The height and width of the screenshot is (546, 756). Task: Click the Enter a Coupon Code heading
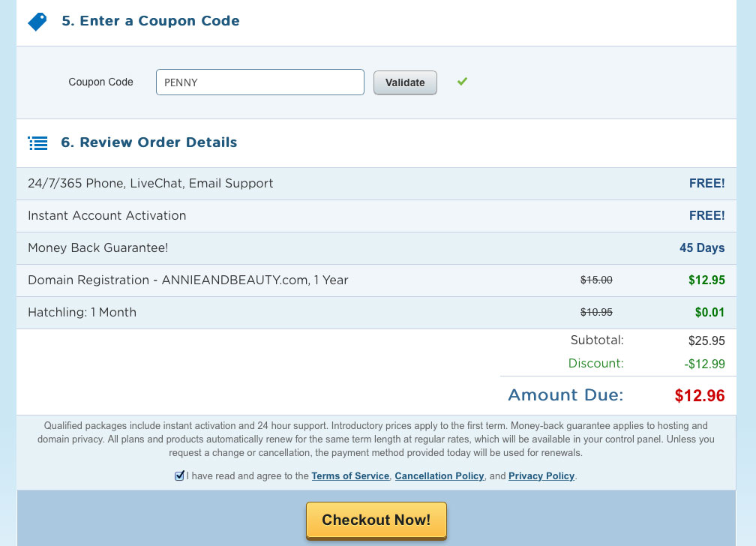[x=151, y=21]
